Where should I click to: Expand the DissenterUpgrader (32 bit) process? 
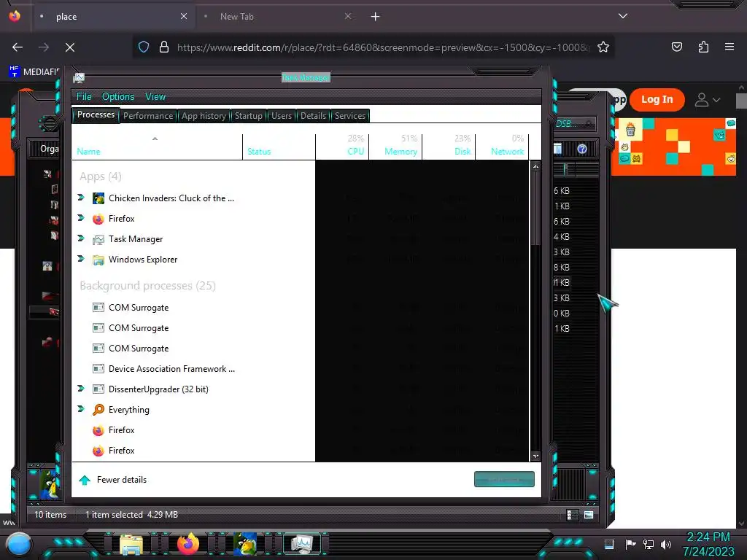[81, 389]
